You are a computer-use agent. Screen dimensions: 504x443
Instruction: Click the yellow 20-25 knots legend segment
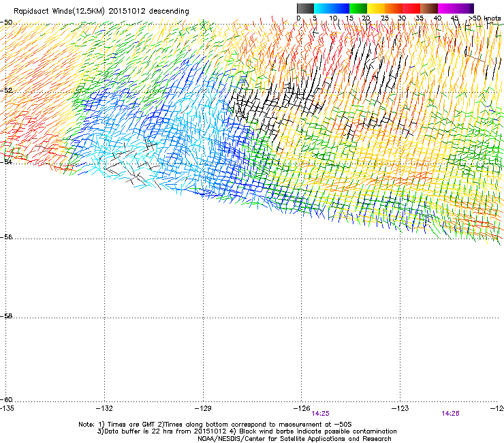point(376,8)
